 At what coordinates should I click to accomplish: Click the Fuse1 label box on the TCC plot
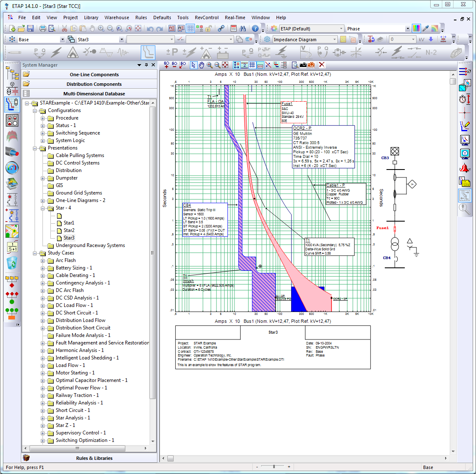(294, 112)
